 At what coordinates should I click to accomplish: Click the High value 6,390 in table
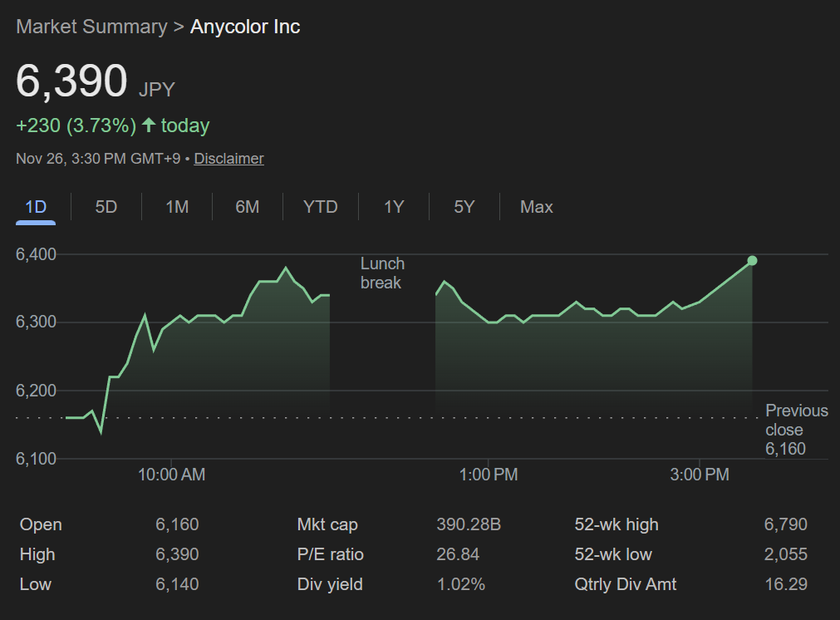pyautogui.click(x=177, y=554)
